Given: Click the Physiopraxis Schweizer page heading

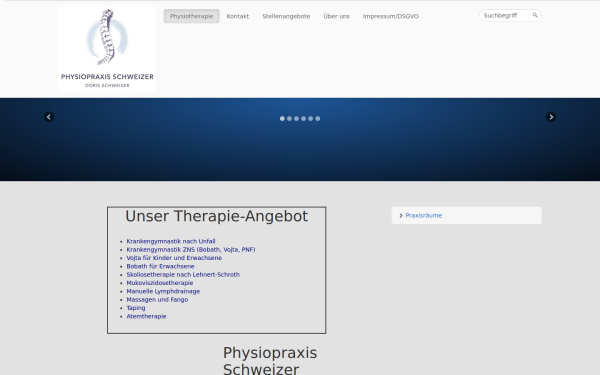Looking at the screenshot, I should pyautogui.click(x=270, y=360).
